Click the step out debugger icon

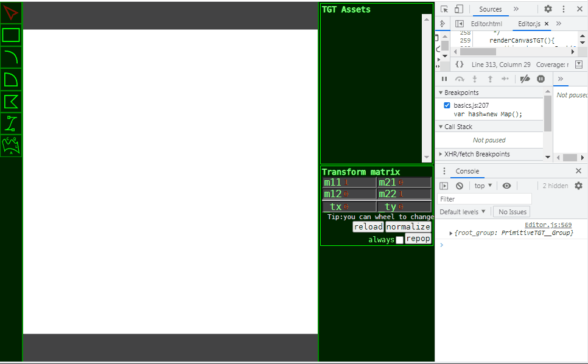pos(490,79)
